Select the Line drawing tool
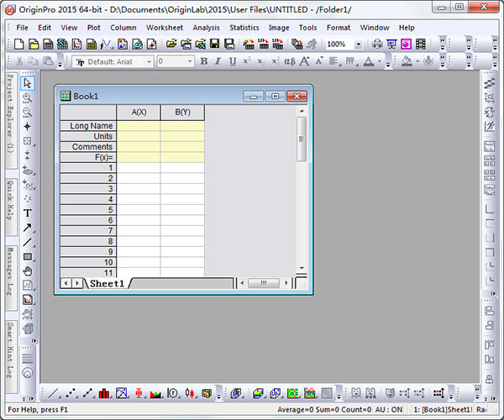 point(28,242)
